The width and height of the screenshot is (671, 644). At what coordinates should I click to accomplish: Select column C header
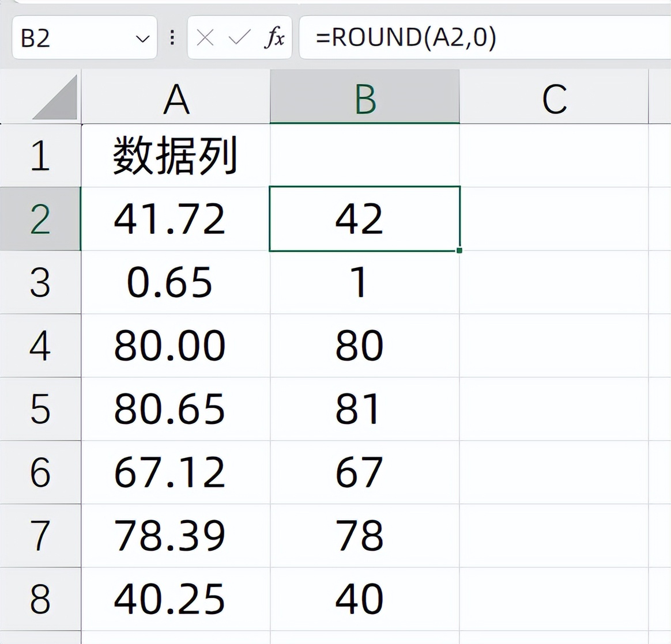pos(554,97)
